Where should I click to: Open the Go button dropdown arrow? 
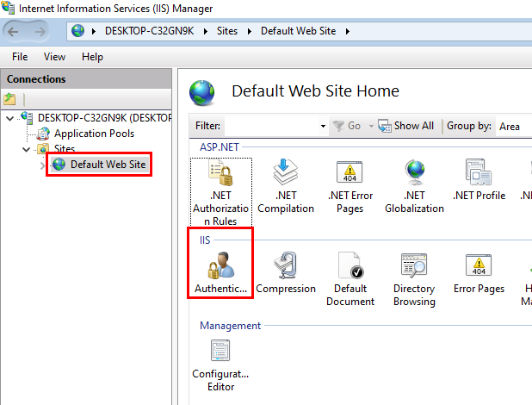pyautogui.click(x=371, y=126)
